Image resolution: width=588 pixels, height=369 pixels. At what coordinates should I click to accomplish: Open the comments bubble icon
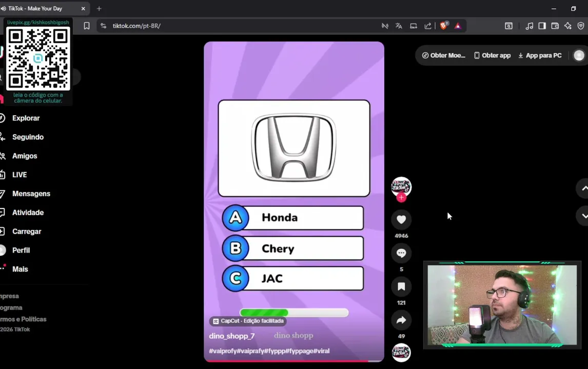coord(401,253)
